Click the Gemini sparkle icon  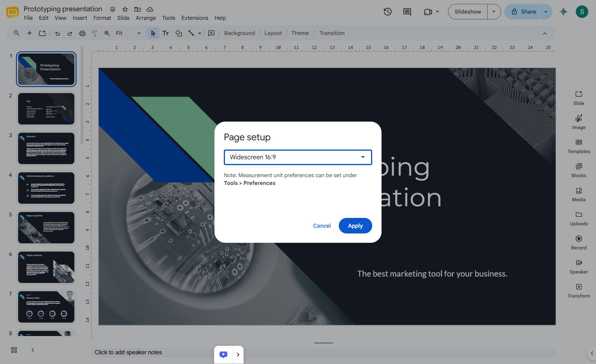coord(563,12)
